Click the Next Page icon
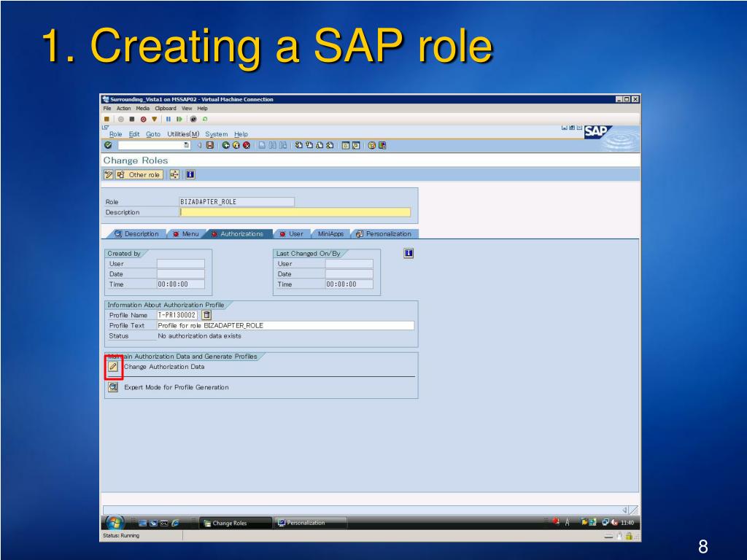Screen dimensions: 747x560 [x=320, y=145]
